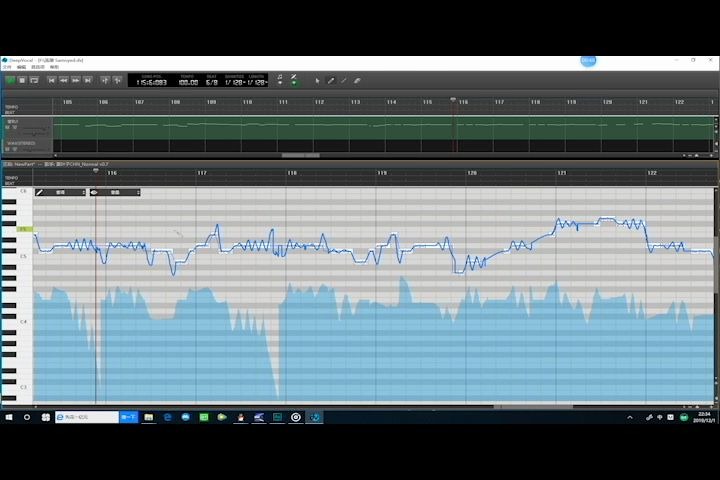Click the first marker tool icon after transport

pos(105,80)
